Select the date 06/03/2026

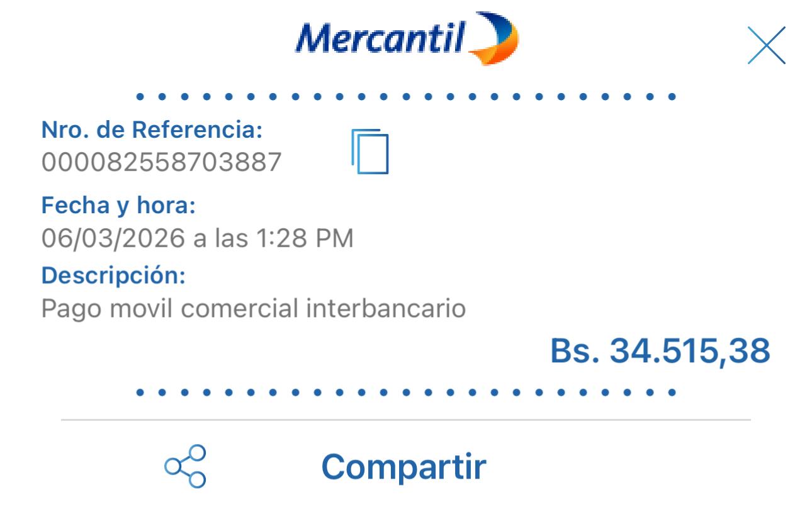point(113,238)
